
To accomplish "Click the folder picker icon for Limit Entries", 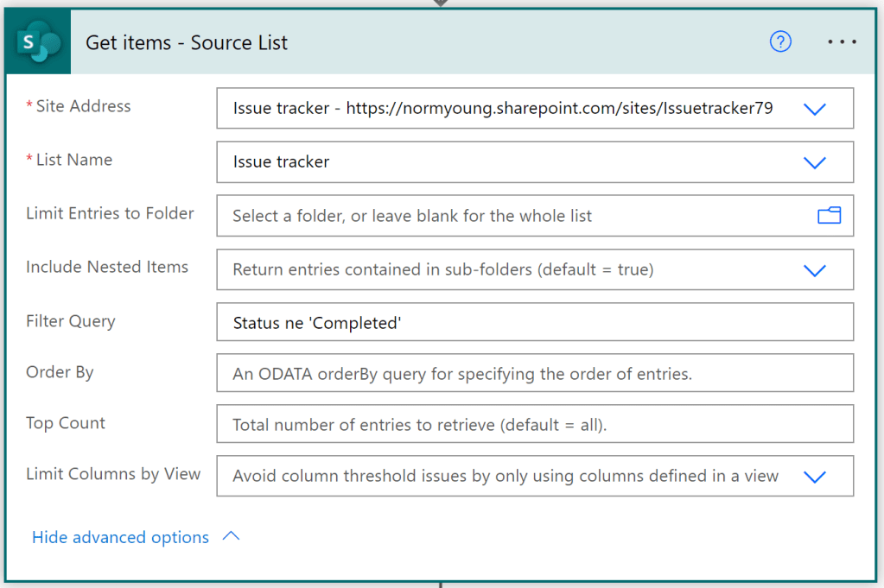I will tap(827, 216).
